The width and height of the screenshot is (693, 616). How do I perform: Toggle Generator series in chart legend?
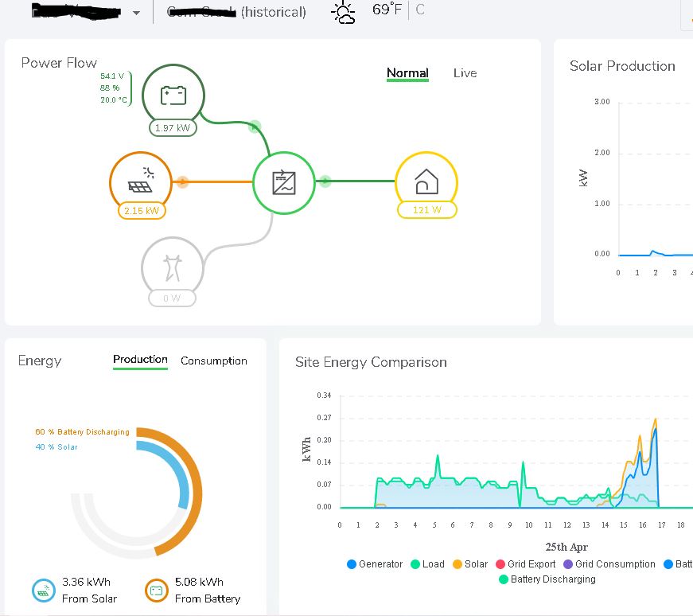(375, 563)
